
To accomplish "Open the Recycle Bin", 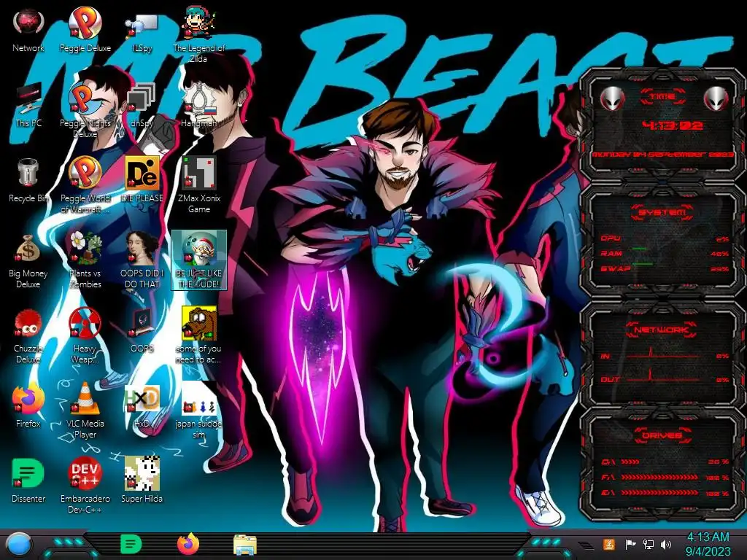I will tap(28, 180).
